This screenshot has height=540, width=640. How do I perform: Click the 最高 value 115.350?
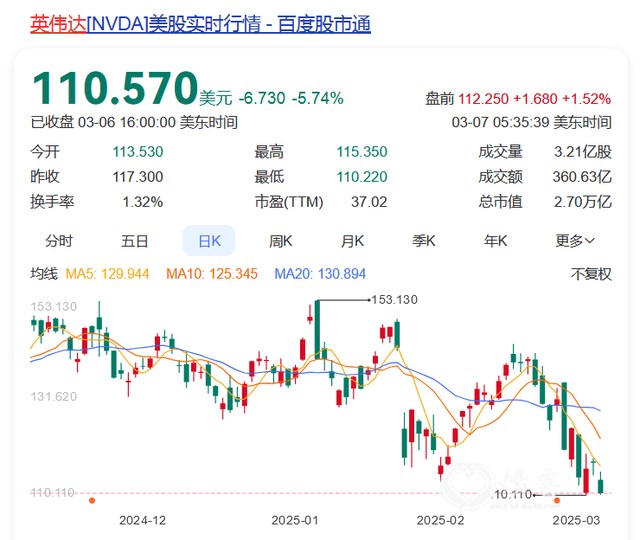pyautogui.click(x=362, y=152)
